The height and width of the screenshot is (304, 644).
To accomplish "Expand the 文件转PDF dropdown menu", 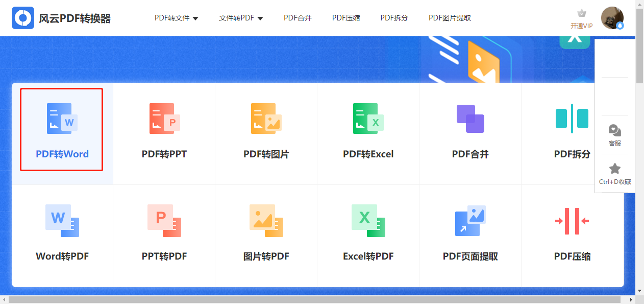I will [x=241, y=18].
